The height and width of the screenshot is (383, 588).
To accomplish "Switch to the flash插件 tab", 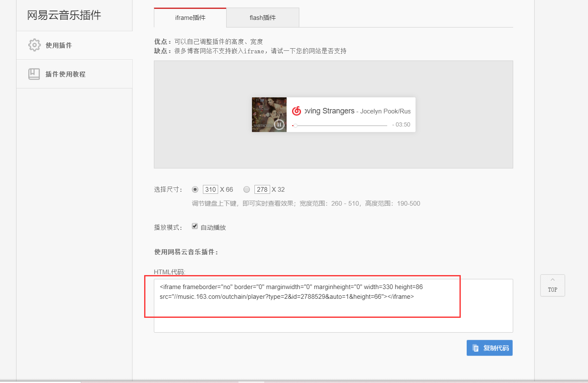I will coord(263,17).
